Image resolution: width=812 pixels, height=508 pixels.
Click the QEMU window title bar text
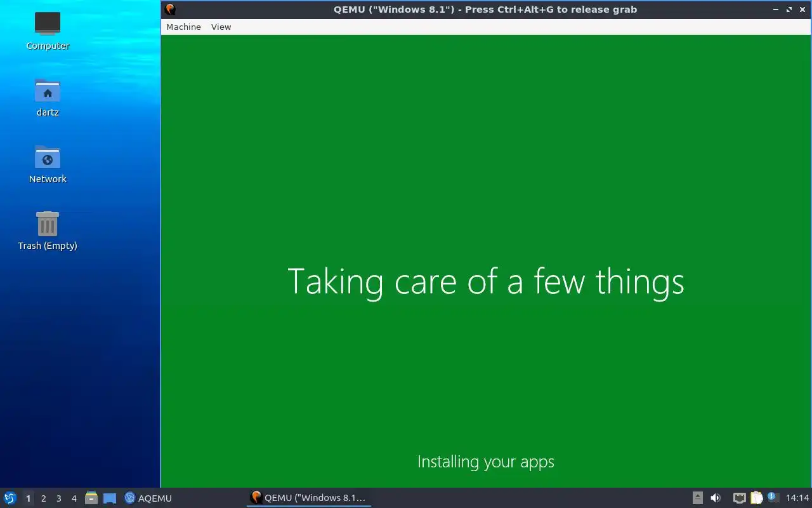click(485, 10)
